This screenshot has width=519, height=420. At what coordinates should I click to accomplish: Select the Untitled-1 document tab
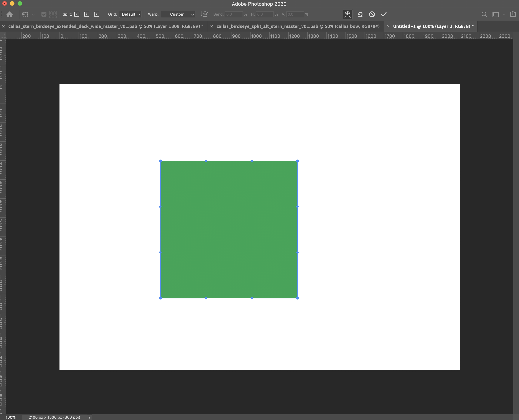433,26
